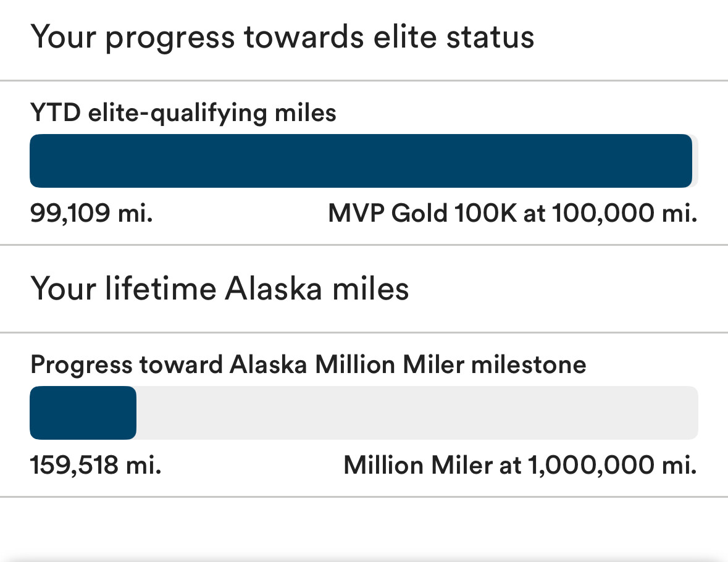Click the "Progress toward Alaska Million Miler milestone" label
728x562 pixels.
308,364
